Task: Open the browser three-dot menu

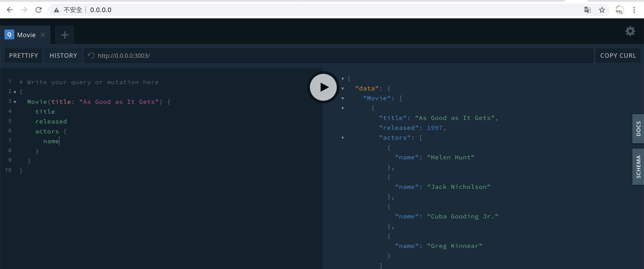Action: pos(634,10)
